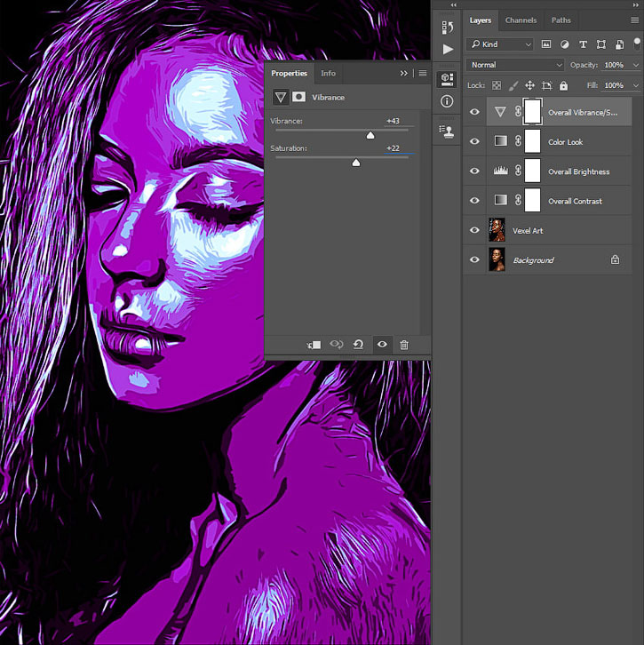Select the Overall Vibrance/S... layer name
This screenshot has width=644, height=645.
(x=583, y=112)
